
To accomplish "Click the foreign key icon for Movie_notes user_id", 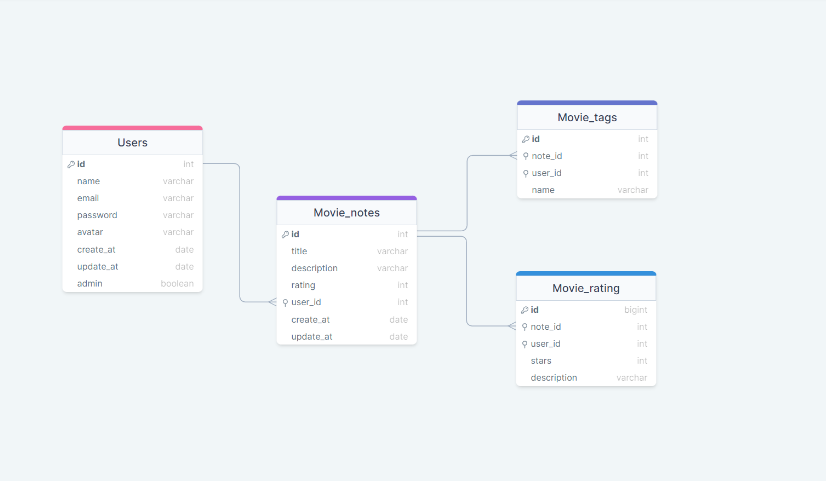I will click(286, 302).
